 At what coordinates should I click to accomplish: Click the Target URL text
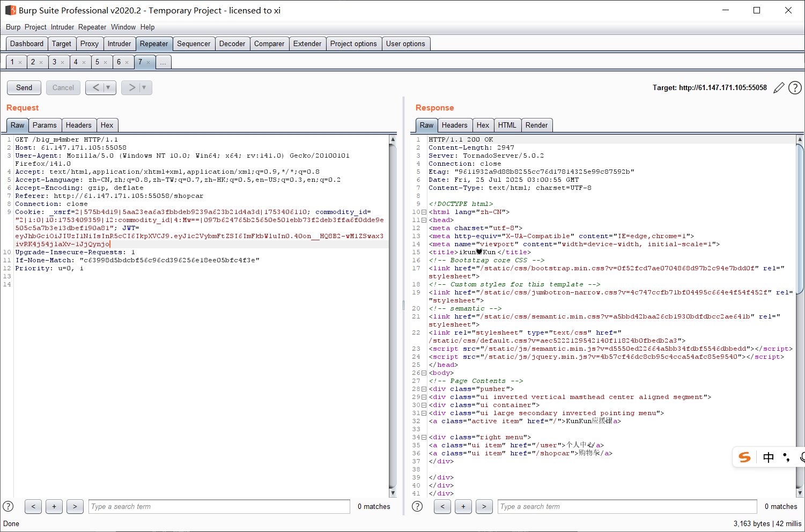tap(710, 87)
